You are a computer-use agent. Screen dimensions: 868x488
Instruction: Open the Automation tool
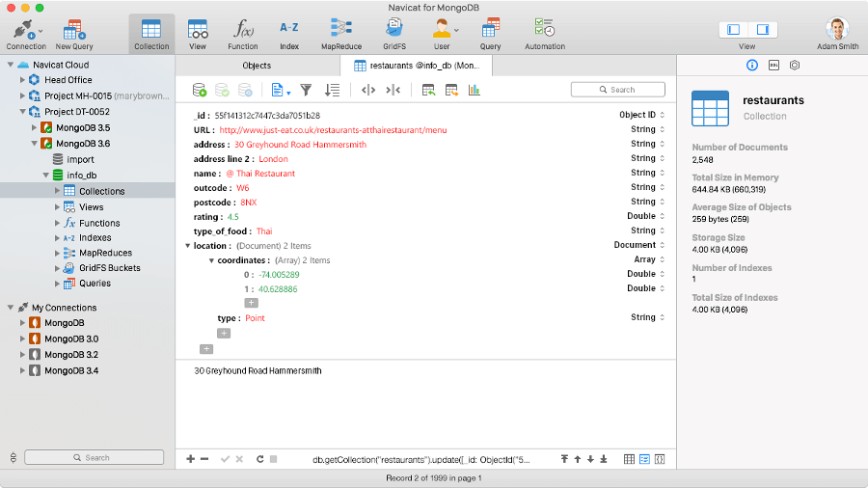pyautogui.click(x=545, y=33)
